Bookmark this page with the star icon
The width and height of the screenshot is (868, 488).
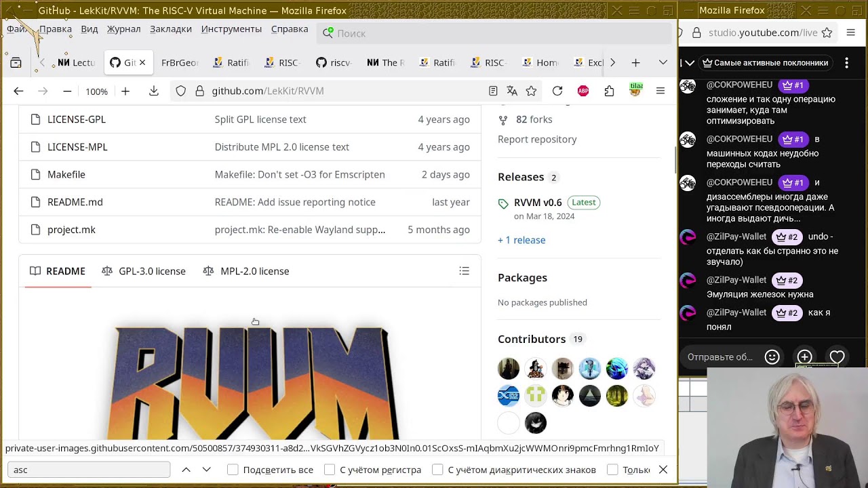tap(531, 91)
